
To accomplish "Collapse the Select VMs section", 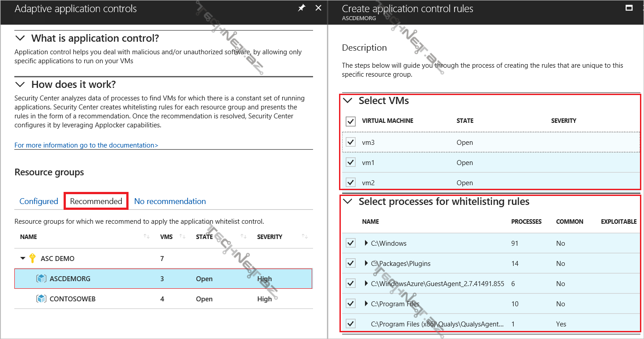I will (348, 101).
